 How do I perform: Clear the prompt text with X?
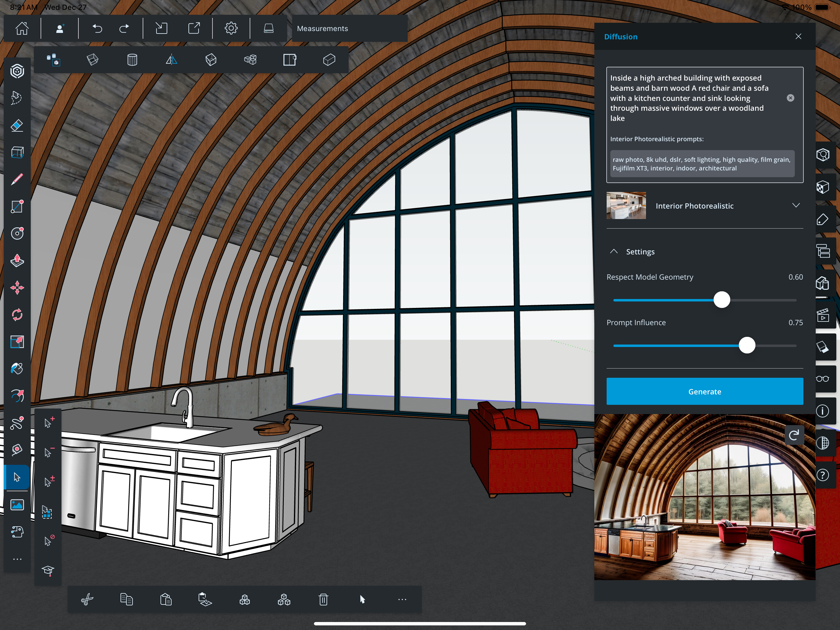coord(790,98)
